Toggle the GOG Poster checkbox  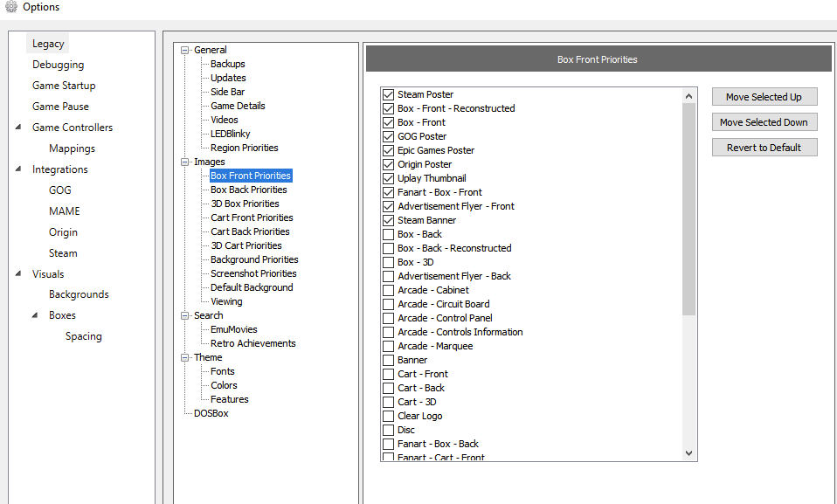click(x=389, y=136)
